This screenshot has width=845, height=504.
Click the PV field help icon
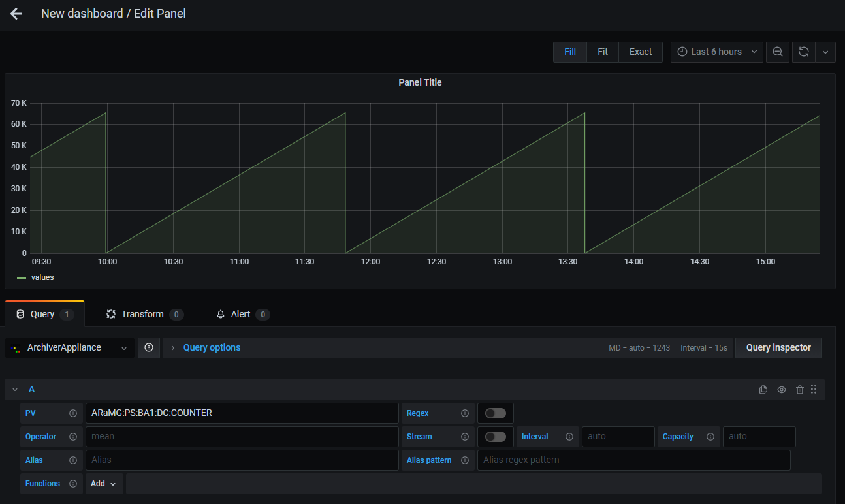pos(72,413)
